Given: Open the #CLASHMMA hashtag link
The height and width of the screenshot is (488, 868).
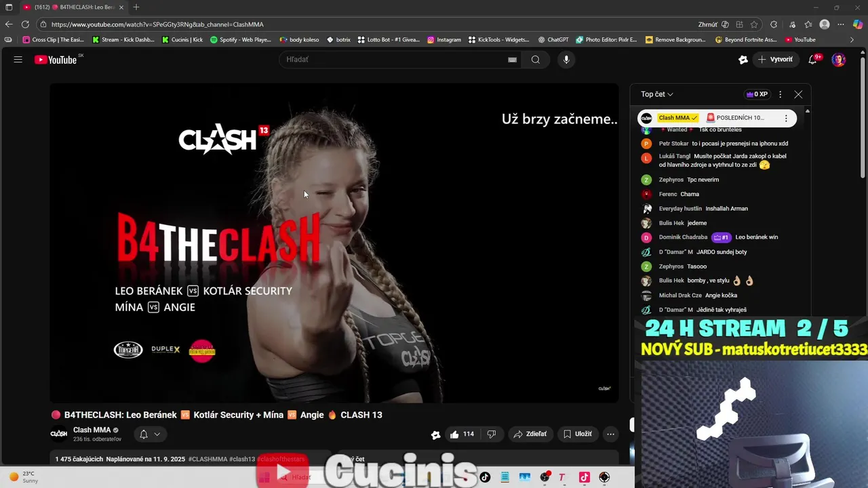Looking at the screenshot, I should click(x=208, y=459).
